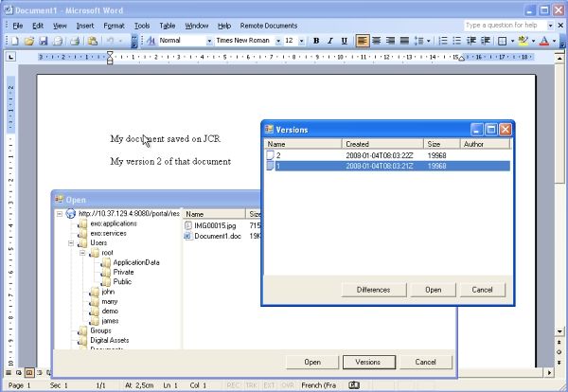Open the File menu
Image resolution: width=568 pixels, height=392 pixels.
[x=18, y=26]
